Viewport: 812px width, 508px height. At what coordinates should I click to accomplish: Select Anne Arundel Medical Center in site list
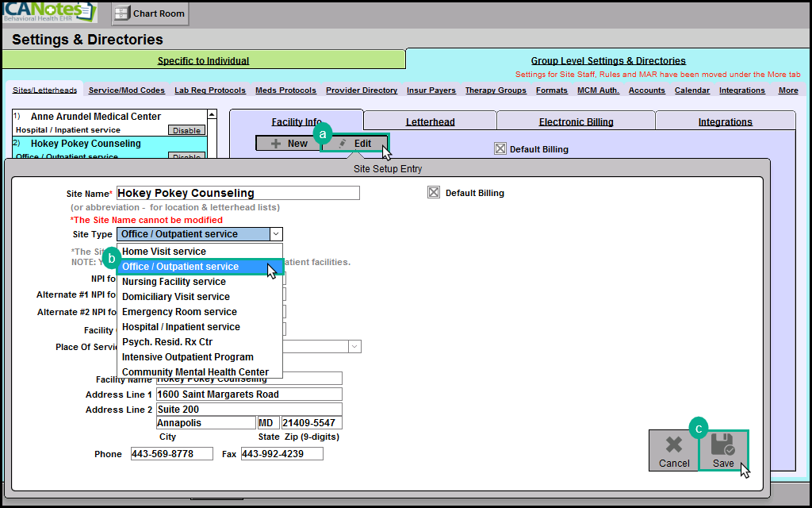pos(95,117)
